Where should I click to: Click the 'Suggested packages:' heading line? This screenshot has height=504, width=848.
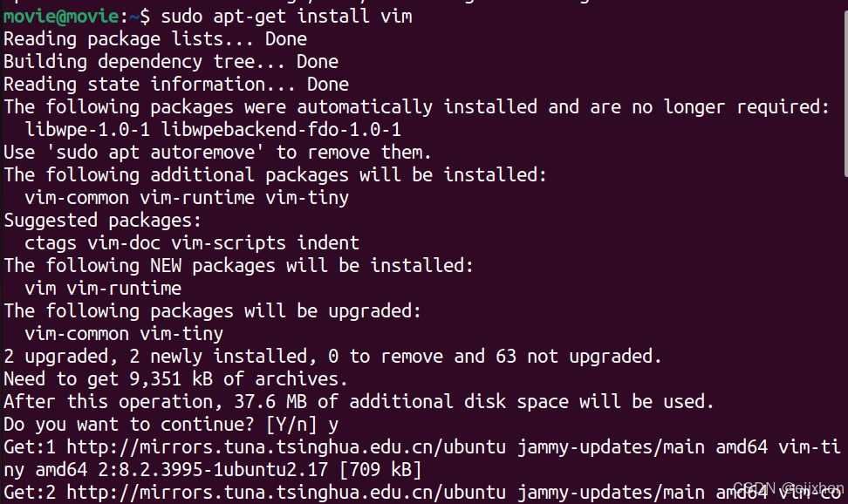point(103,221)
